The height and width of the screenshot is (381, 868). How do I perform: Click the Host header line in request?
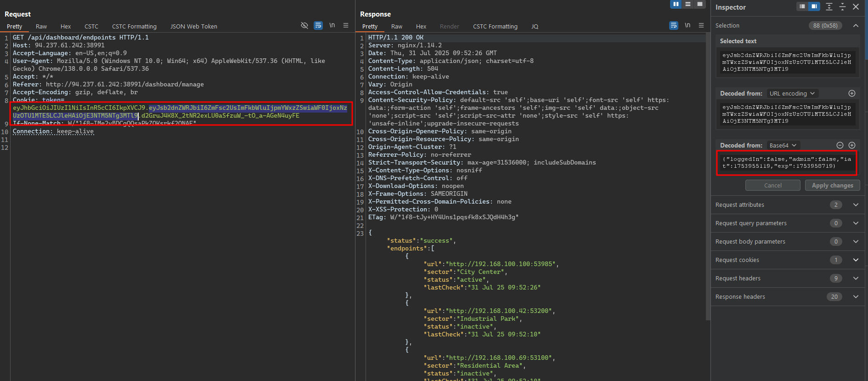[59, 45]
